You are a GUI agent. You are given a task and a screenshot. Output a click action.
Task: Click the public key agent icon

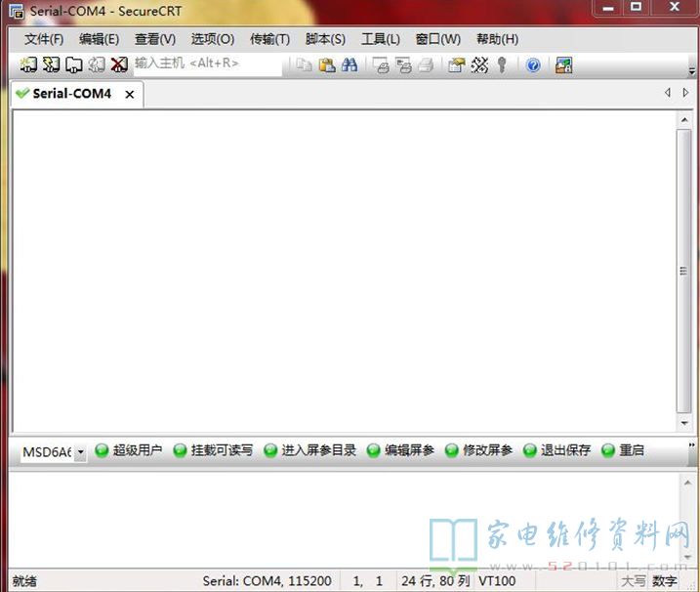502,64
